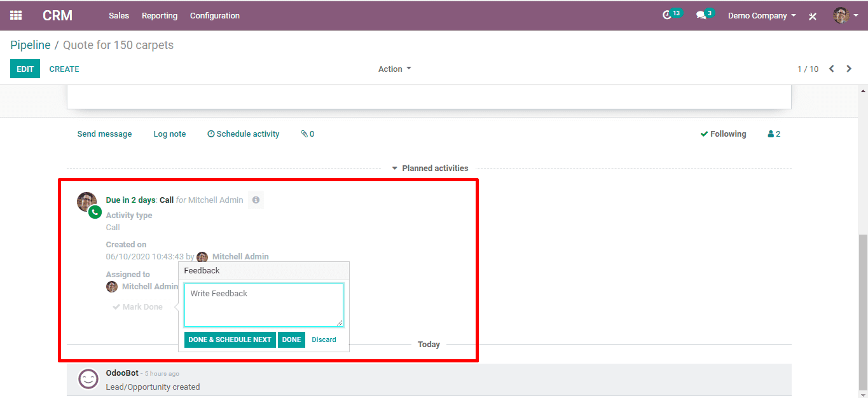868x398 pixels.
Task: Go to next record with right chevron
Action: (849, 69)
